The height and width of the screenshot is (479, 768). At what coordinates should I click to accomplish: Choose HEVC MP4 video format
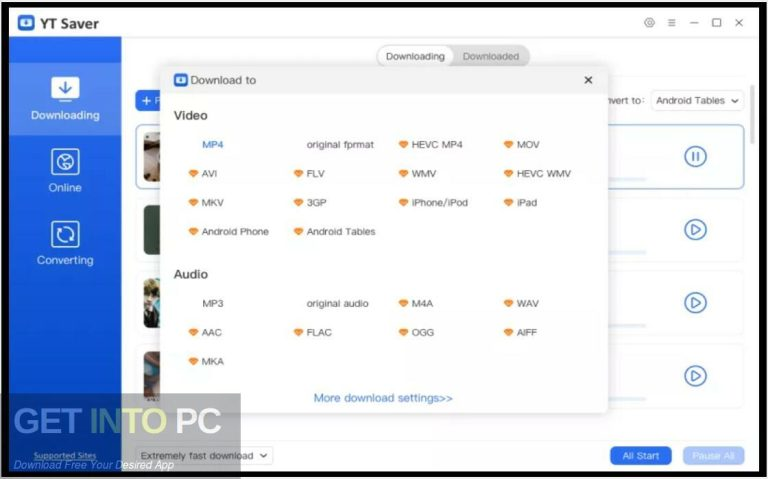(x=431, y=144)
